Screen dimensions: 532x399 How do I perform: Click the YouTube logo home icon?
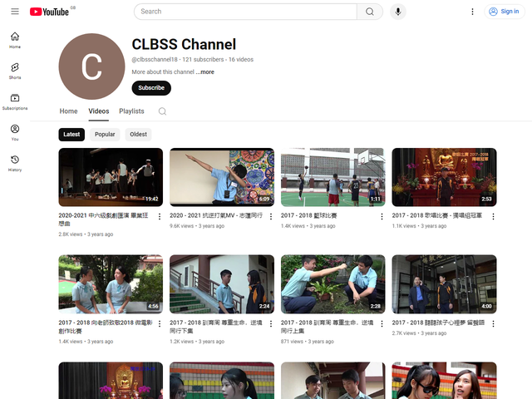point(50,12)
